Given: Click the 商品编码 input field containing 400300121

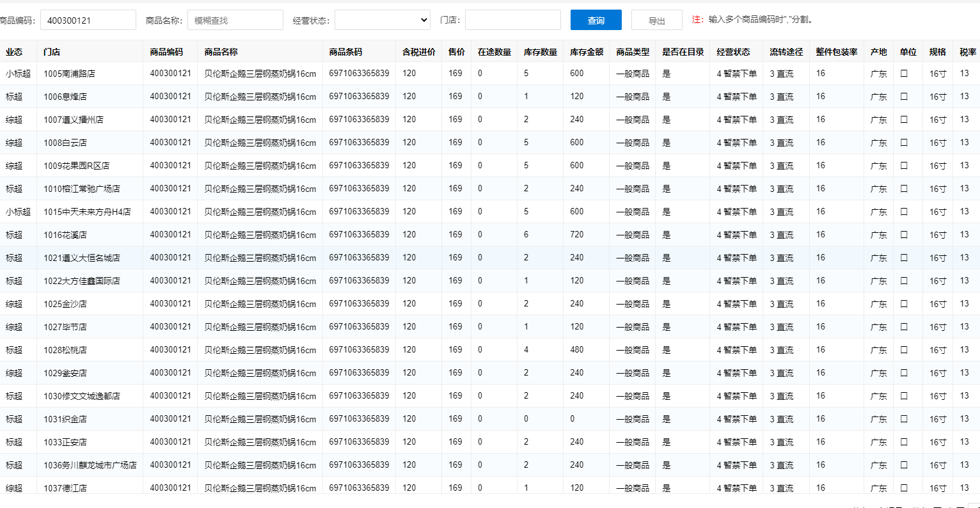Looking at the screenshot, I should 88,20.
